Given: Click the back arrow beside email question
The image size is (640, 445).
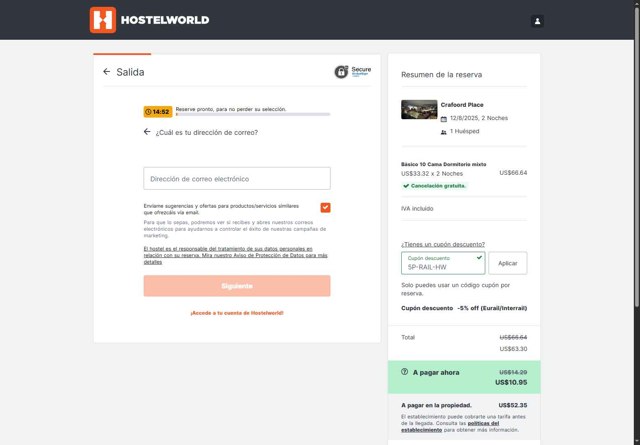Looking at the screenshot, I should click(x=147, y=131).
